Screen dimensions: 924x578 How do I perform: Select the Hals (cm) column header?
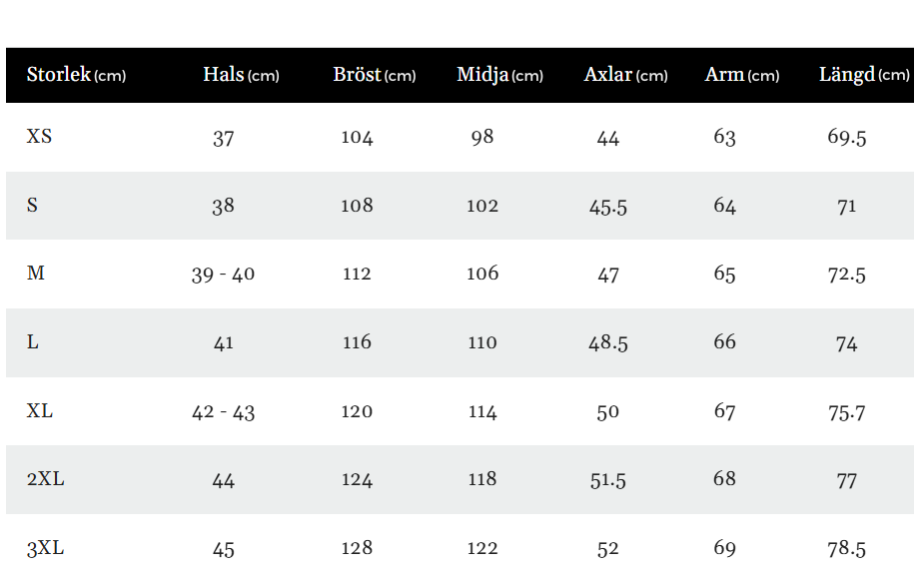[x=241, y=75]
